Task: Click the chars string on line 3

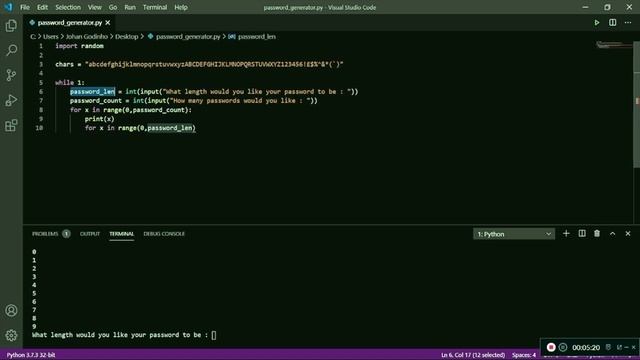Action: point(214,64)
